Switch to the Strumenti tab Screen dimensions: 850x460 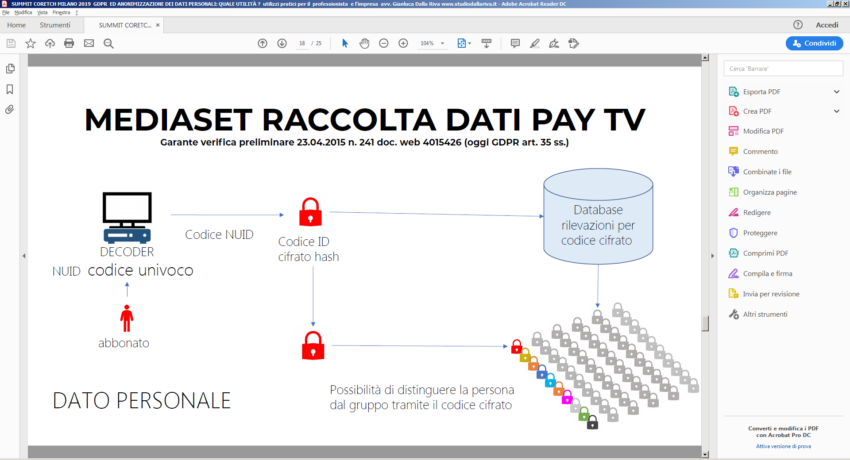coord(55,25)
